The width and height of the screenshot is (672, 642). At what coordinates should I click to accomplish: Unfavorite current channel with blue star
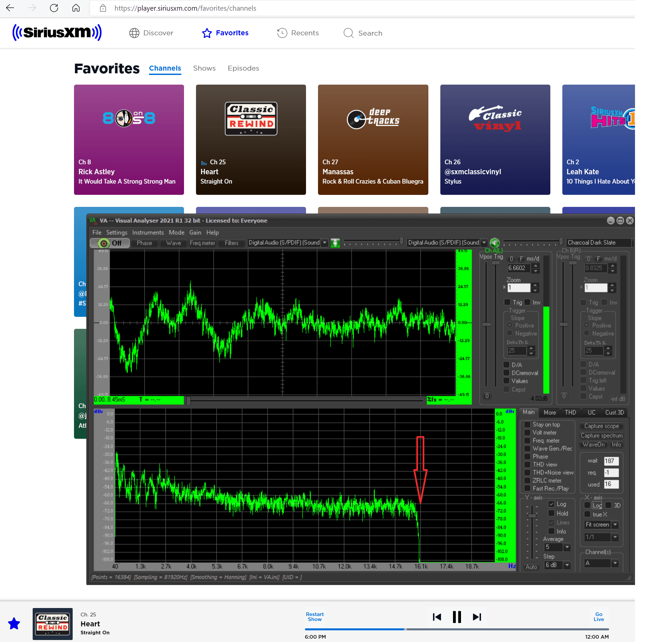coord(14,624)
